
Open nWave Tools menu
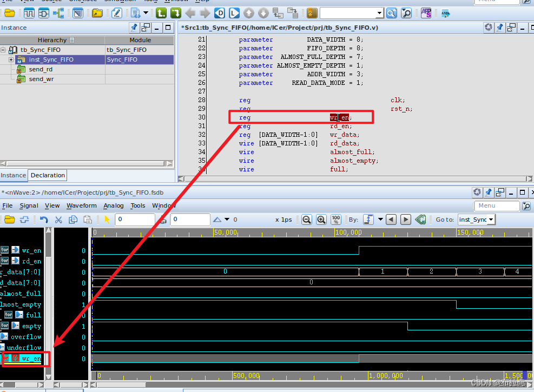[137, 205]
